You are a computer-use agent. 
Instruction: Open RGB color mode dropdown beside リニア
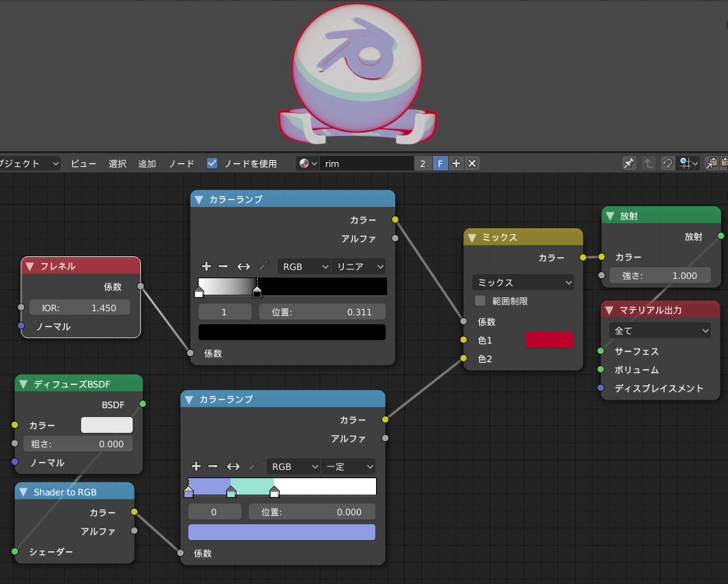click(305, 267)
